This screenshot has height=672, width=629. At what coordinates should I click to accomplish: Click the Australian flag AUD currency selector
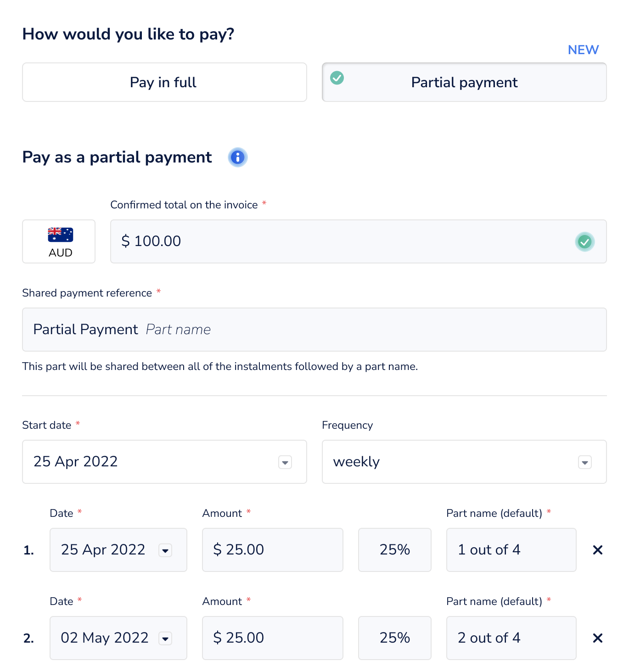pyautogui.click(x=59, y=241)
